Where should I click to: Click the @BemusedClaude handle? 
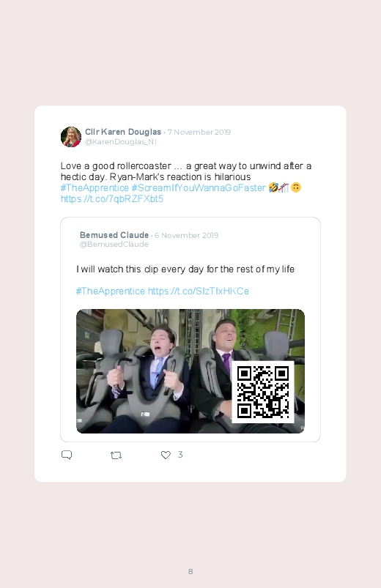click(114, 244)
